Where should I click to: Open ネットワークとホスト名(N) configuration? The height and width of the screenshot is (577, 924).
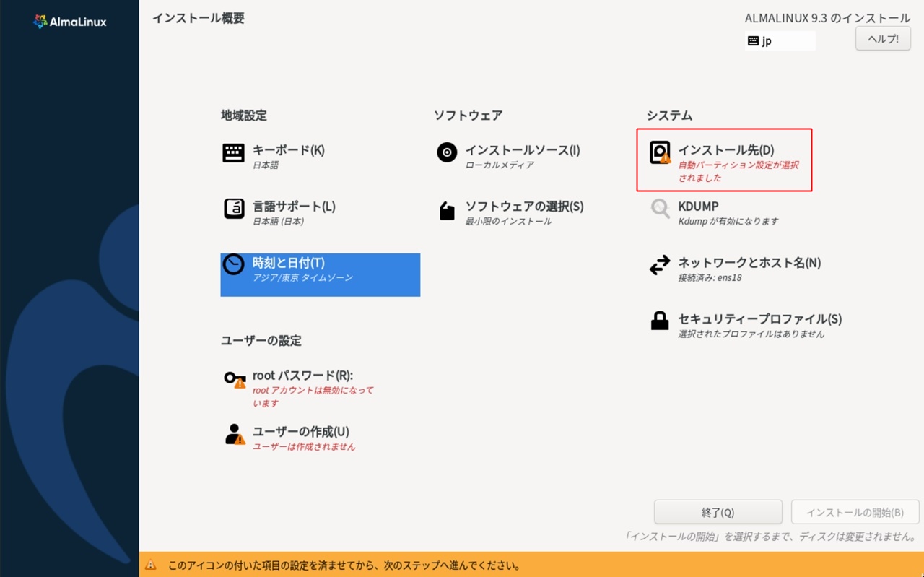tap(749, 263)
